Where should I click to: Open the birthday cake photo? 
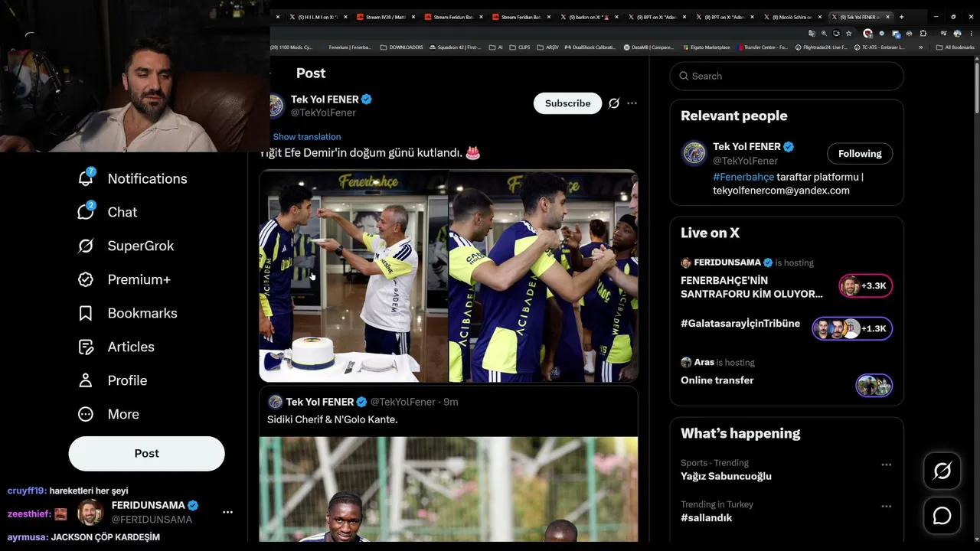pos(354,276)
